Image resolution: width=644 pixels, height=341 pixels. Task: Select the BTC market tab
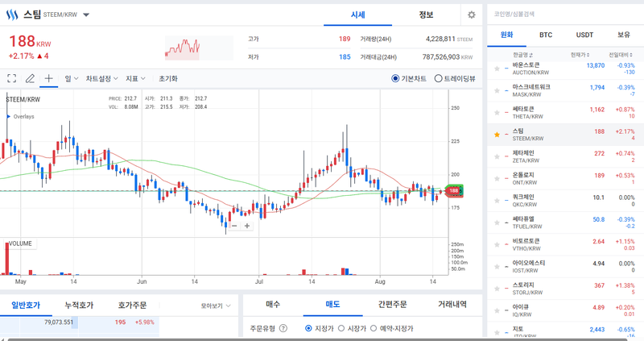(x=546, y=35)
